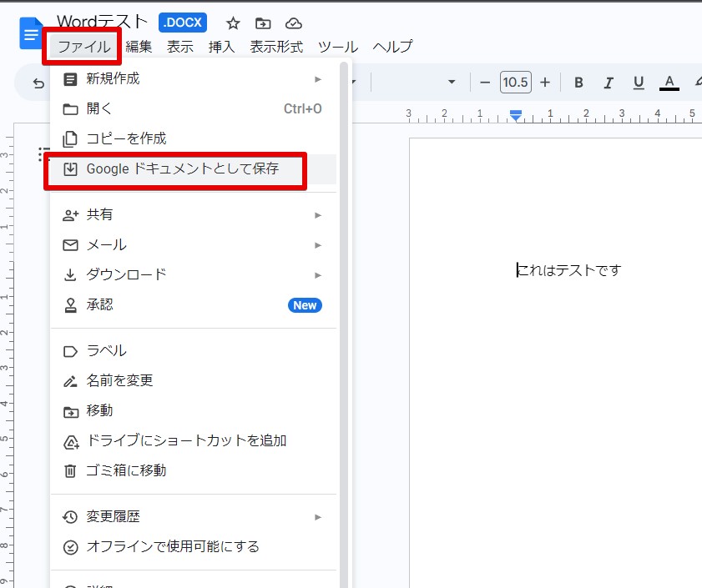Toggle underline formatting
The height and width of the screenshot is (588, 702).
(639, 83)
